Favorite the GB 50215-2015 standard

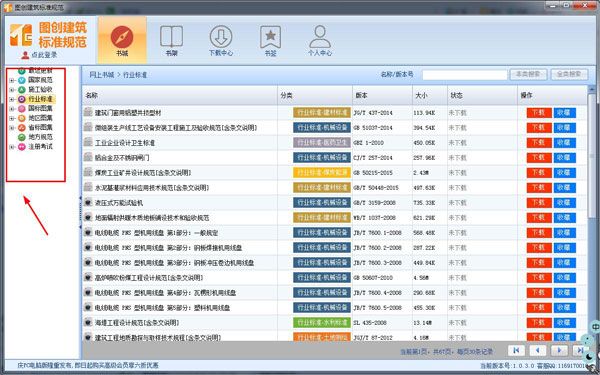click(564, 173)
